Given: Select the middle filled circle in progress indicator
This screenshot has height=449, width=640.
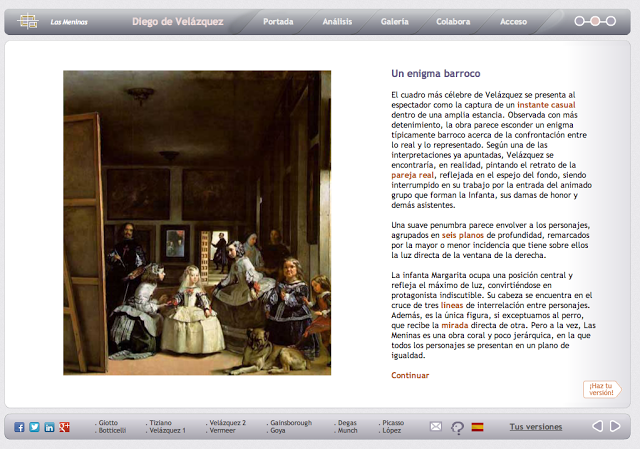Looking at the screenshot, I should pyautogui.click(x=595, y=21).
